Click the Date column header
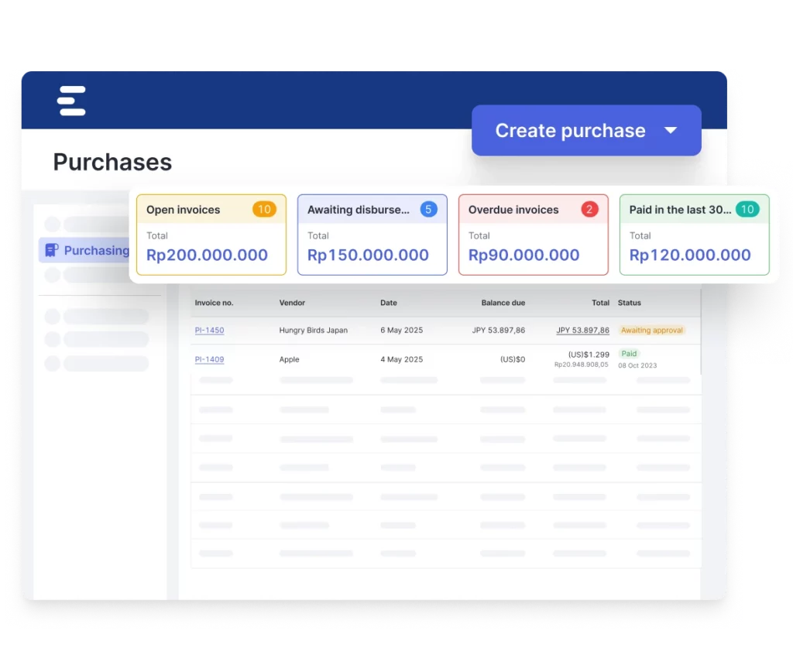 (389, 303)
